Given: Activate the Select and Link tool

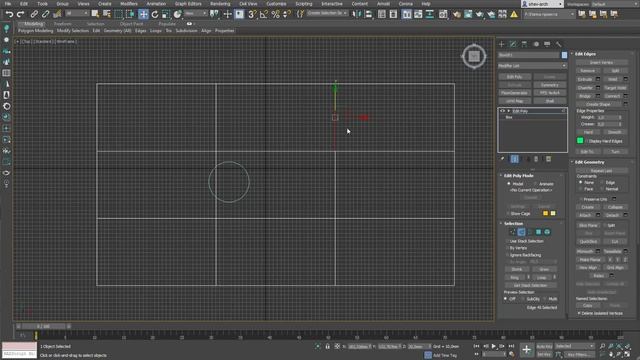Looking at the screenshot, I should point(34,14).
